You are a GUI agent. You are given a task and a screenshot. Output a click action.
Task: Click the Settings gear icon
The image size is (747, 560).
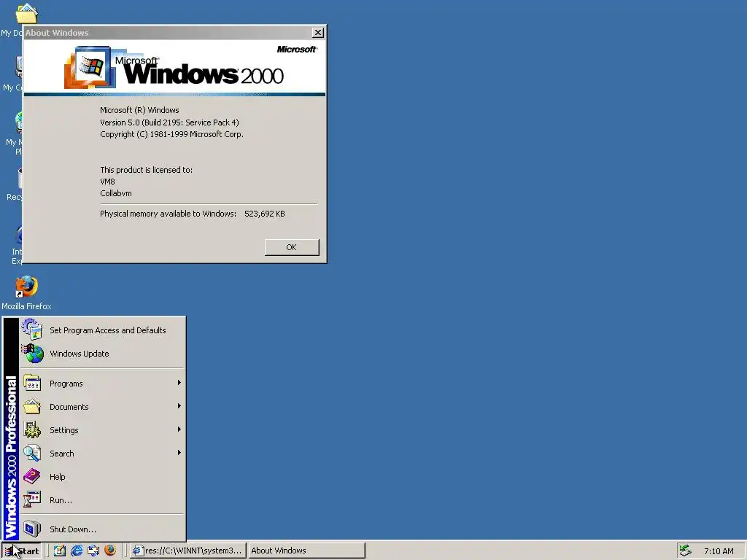pyautogui.click(x=32, y=430)
